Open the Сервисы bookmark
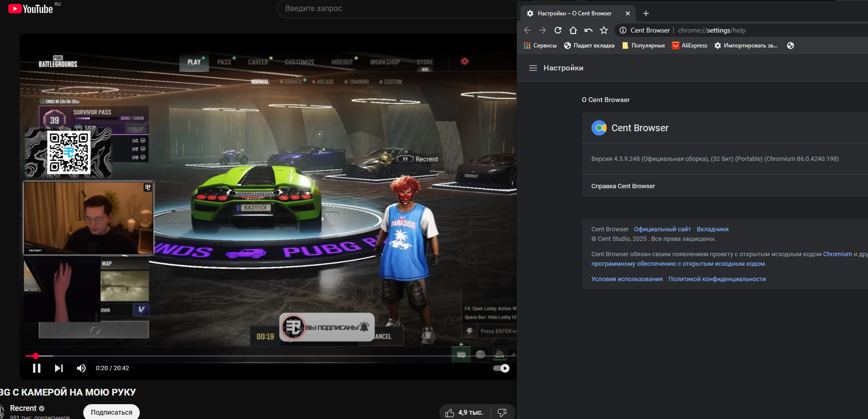This screenshot has width=868, height=419. pyautogui.click(x=540, y=45)
